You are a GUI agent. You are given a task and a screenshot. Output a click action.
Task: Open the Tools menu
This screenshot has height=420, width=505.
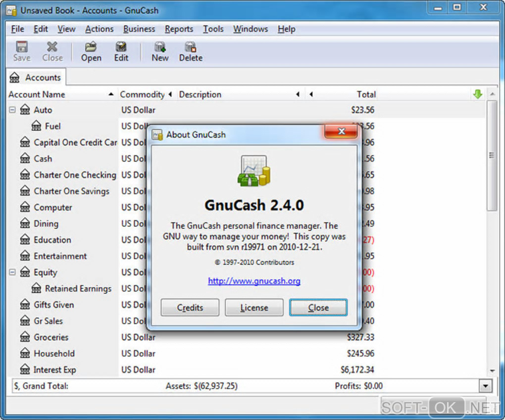click(213, 29)
